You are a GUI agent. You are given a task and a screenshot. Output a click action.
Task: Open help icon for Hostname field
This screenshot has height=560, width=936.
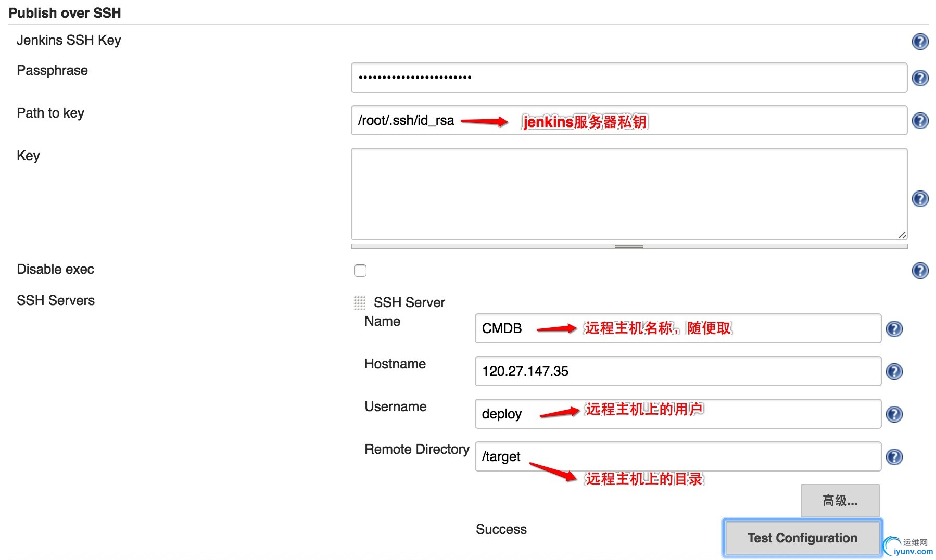(x=894, y=372)
